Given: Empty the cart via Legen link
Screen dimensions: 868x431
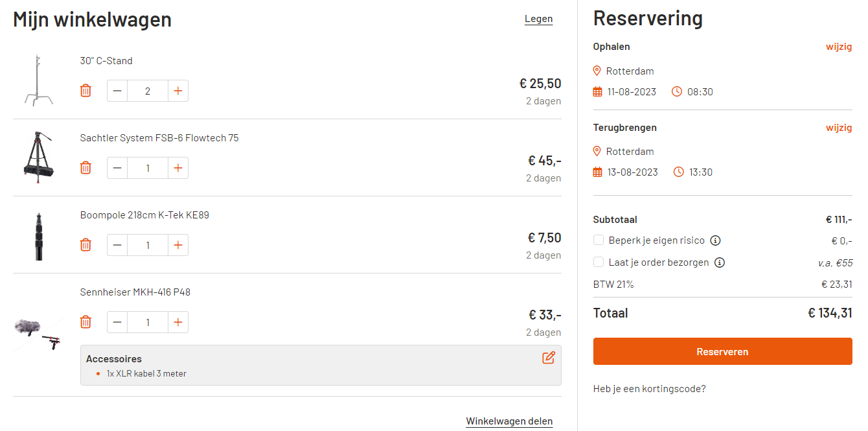Looking at the screenshot, I should click(538, 19).
